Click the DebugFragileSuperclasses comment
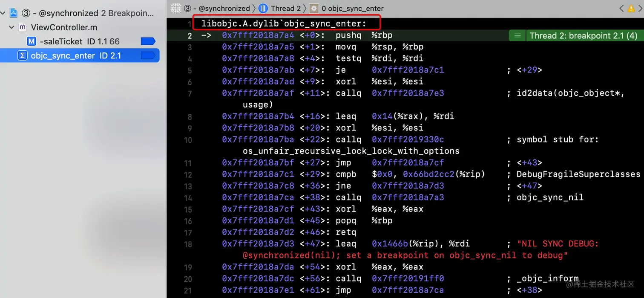 click(578, 174)
